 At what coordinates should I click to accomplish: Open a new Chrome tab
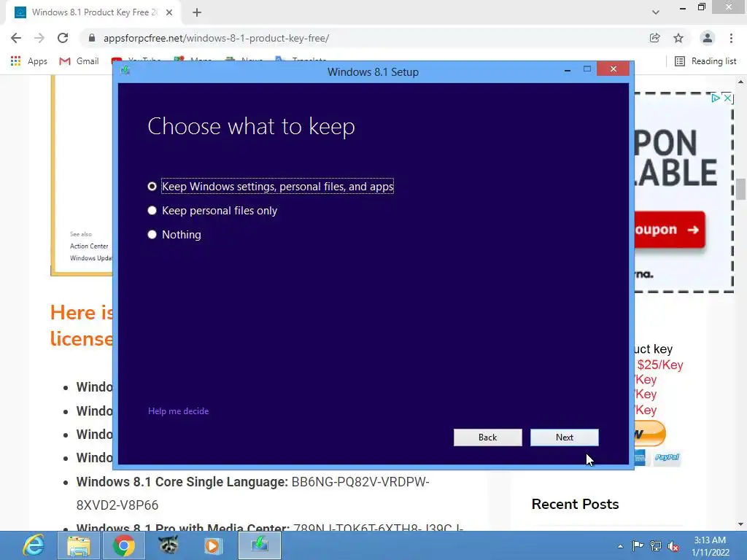click(197, 12)
